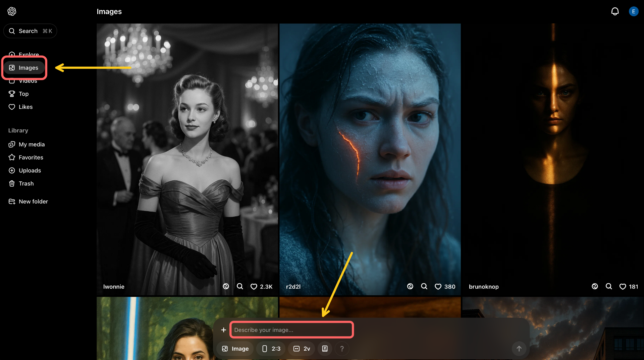
Task: Click the notifications bell icon
Action: coord(615,11)
